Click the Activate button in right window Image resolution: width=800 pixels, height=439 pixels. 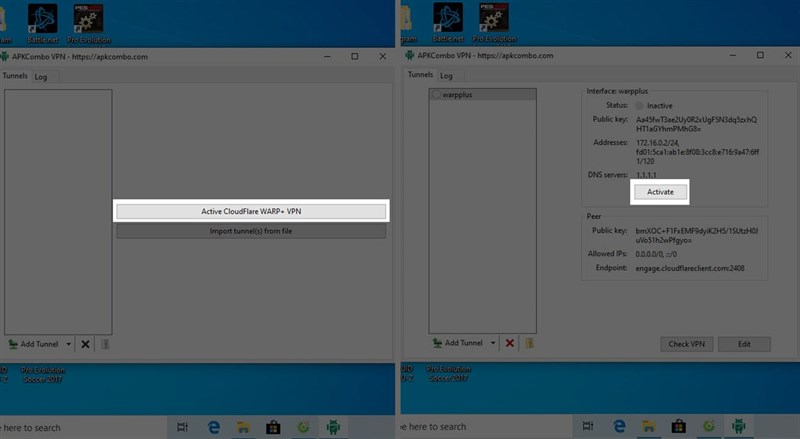(x=660, y=192)
